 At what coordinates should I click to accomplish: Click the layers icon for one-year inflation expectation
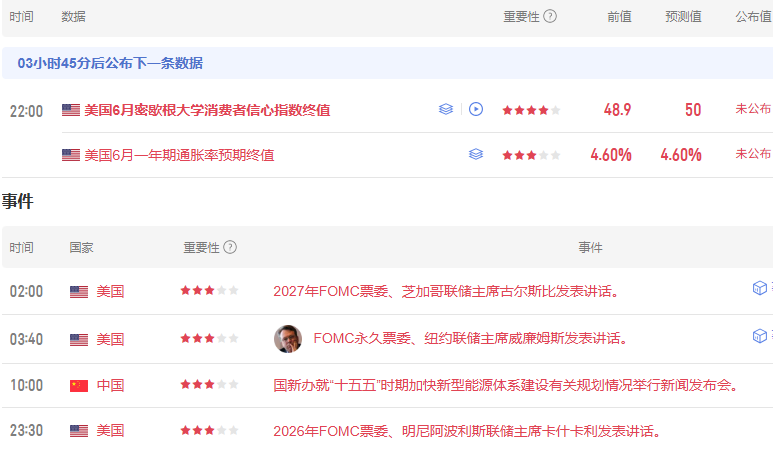tap(476, 154)
